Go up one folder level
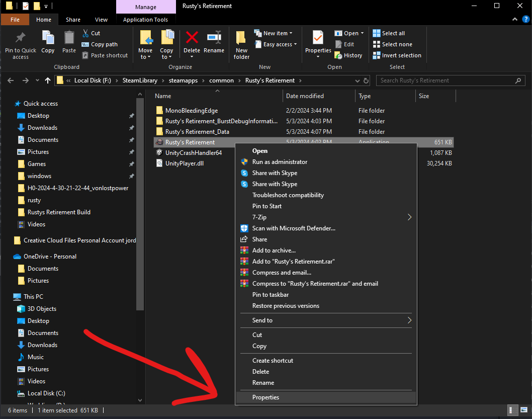Screen dimensions: 532x419 [47, 80]
